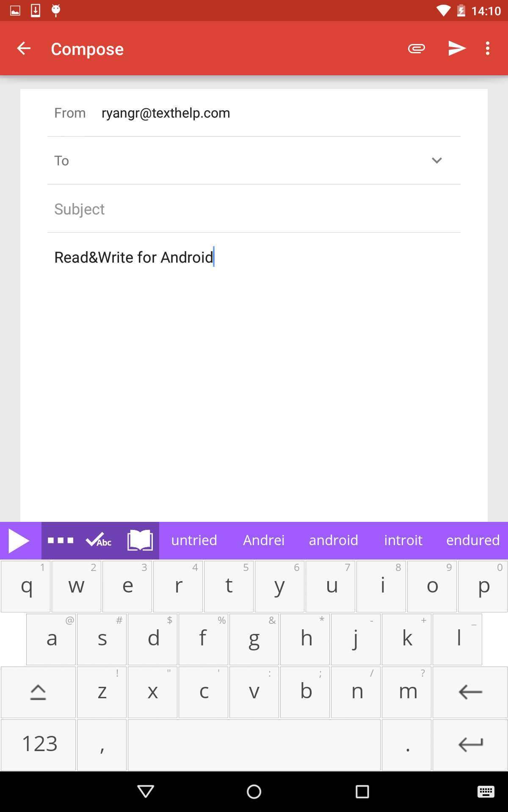Tap the q key
The width and height of the screenshot is (508, 812).
point(25,586)
